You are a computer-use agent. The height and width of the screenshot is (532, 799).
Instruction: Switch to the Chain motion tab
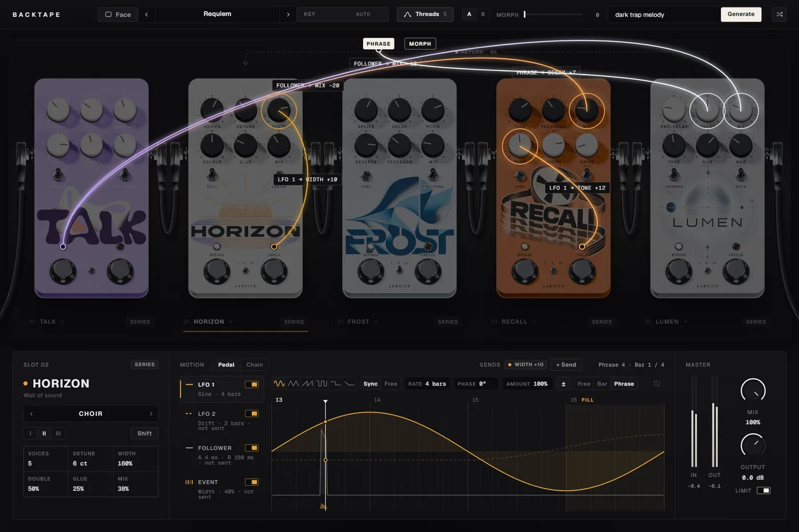[x=255, y=365]
